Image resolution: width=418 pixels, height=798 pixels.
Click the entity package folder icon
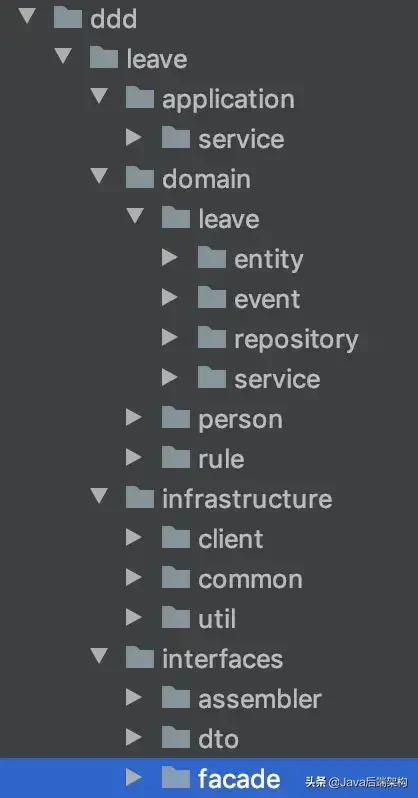pos(212,258)
